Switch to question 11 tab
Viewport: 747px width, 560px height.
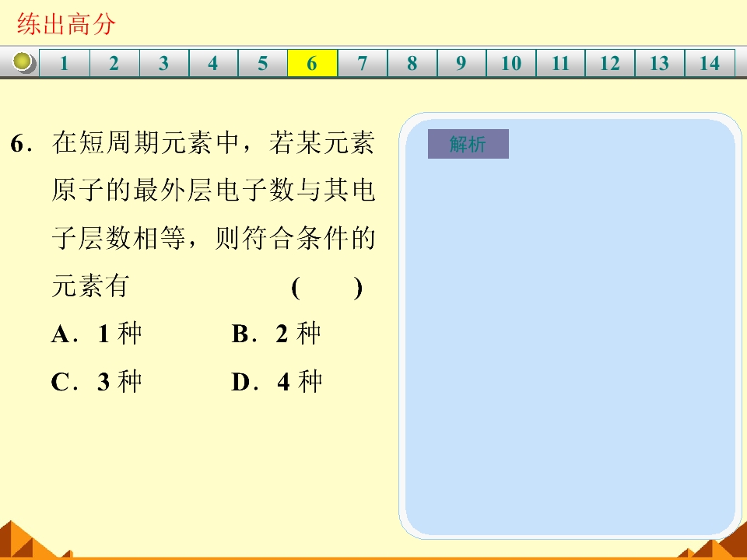pyautogui.click(x=561, y=64)
